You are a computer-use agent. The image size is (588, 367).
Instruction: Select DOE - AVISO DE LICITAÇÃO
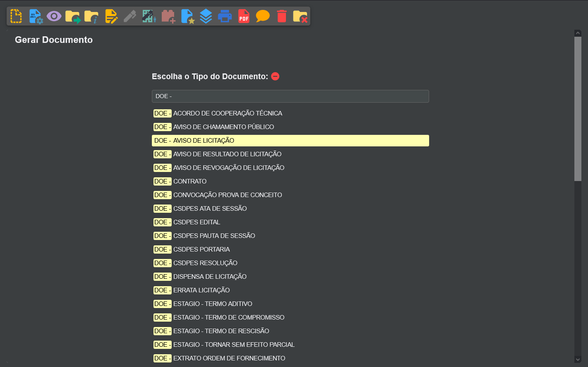tap(290, 141)
